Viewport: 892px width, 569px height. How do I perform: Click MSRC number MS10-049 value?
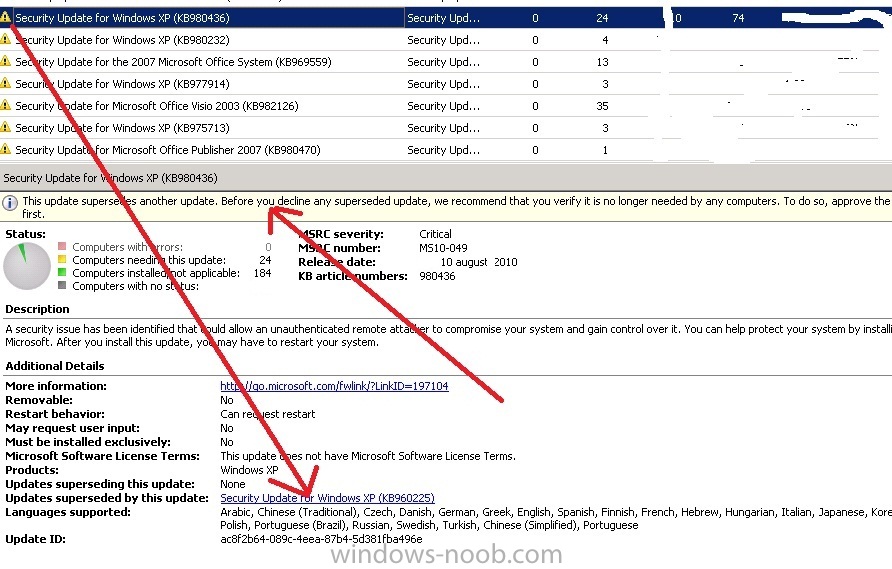click(x=443, y=248)
